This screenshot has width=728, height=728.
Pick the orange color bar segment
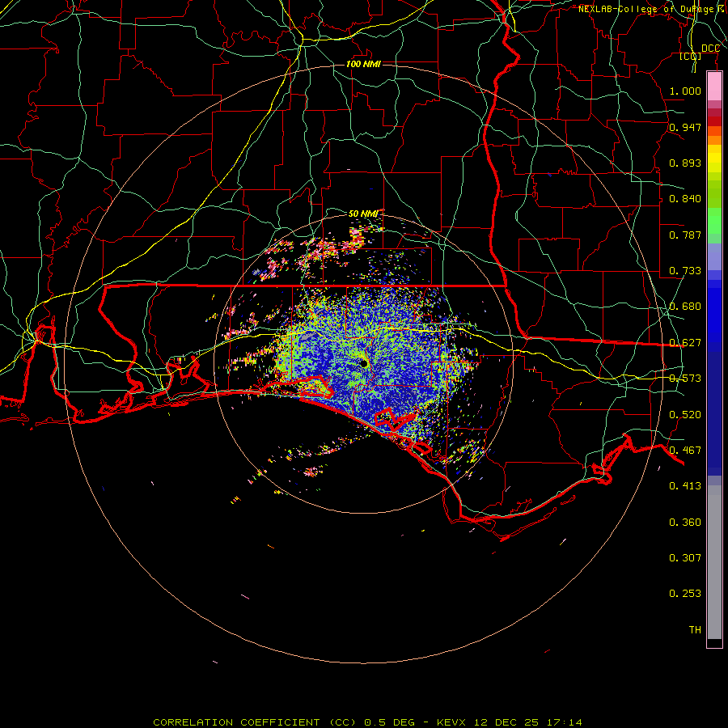coord(714,140)
